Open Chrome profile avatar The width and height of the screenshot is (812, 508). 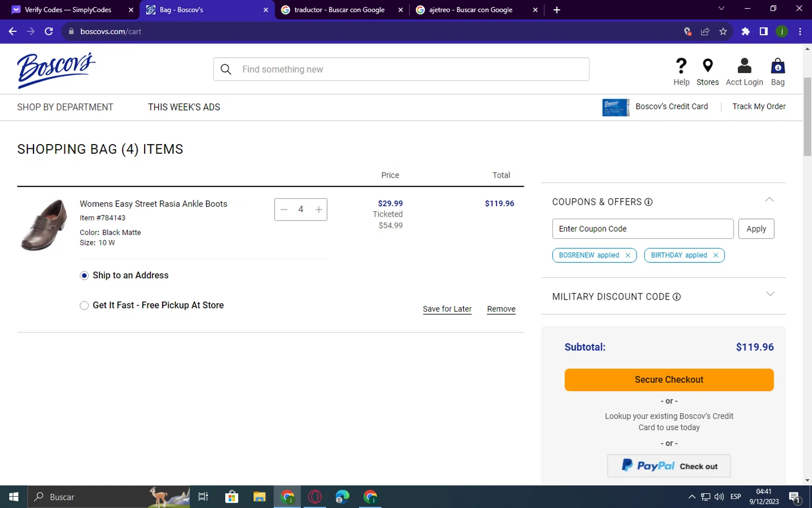tap(782, 31)
